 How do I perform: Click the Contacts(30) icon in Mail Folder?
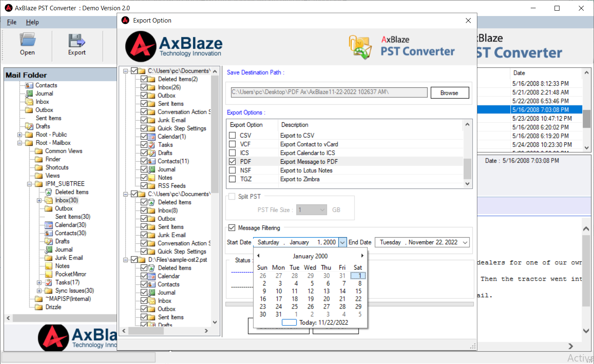coord(48,233)
